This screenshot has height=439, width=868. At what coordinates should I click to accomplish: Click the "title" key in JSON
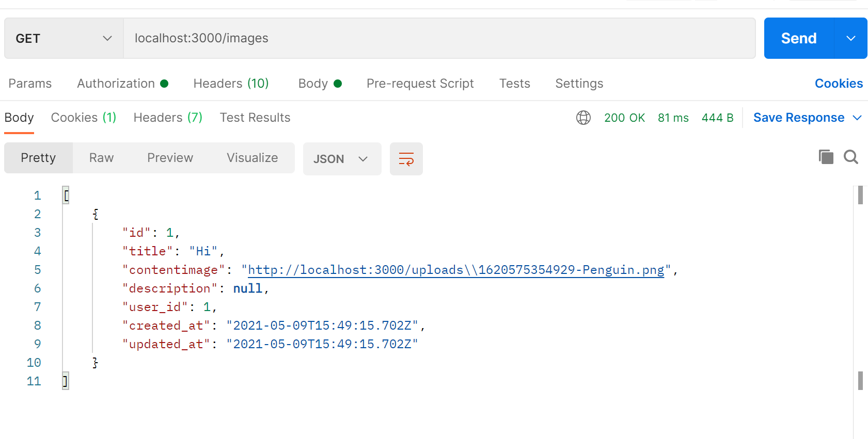147,251
